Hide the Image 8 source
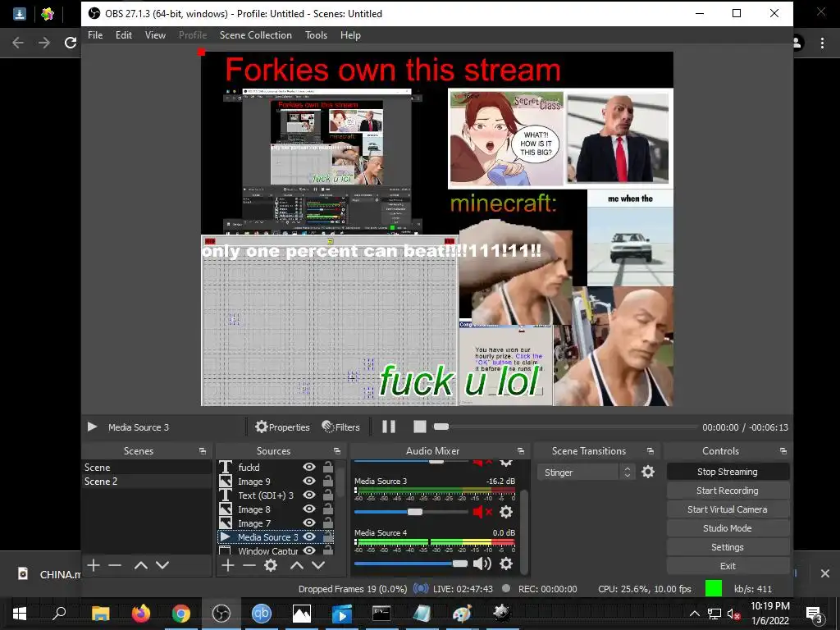This screenshot has width=840, height=630. [x=309, y=509]
